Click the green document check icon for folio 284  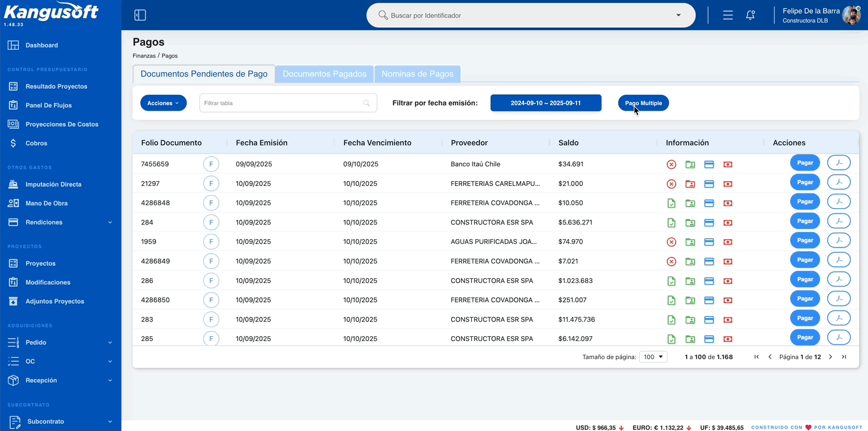(671, 223)
